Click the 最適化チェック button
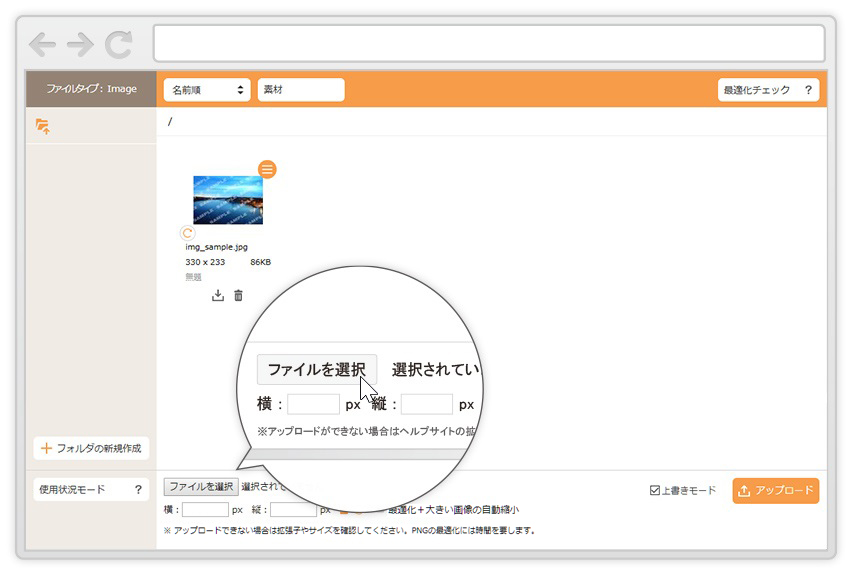This screenshot has width=848, height=577. [767, 90]
